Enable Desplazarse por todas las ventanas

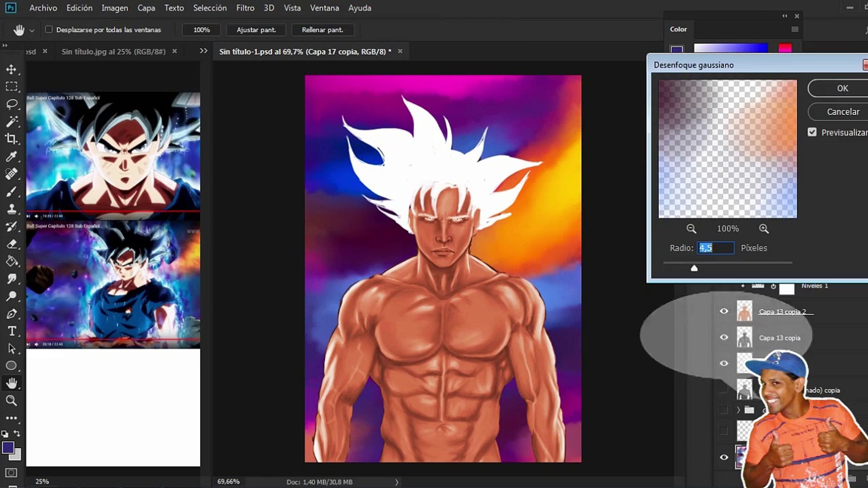(49, 29)
